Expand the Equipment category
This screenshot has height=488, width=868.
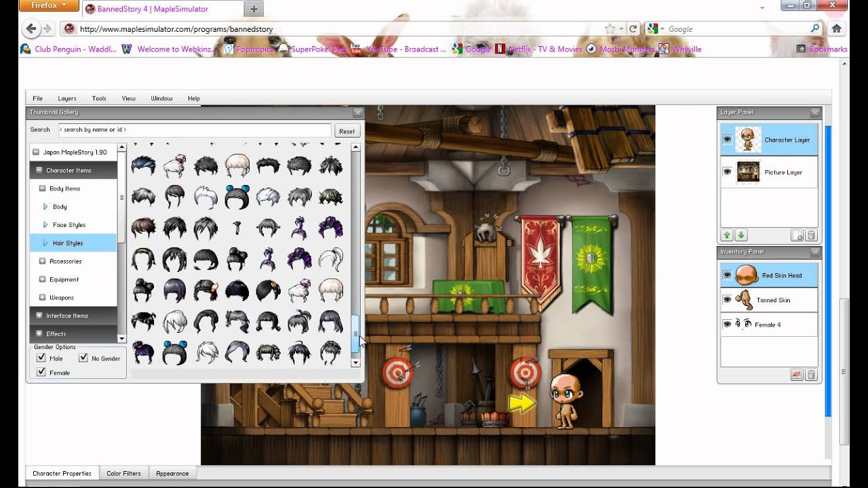pyautogui.click(x=42, y=279)
